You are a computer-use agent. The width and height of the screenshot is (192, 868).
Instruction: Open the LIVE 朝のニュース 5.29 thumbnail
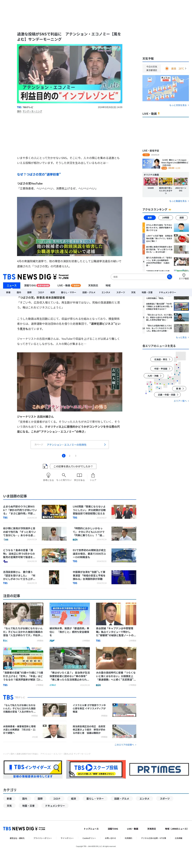pyautogui.click(x=151, y=163)
